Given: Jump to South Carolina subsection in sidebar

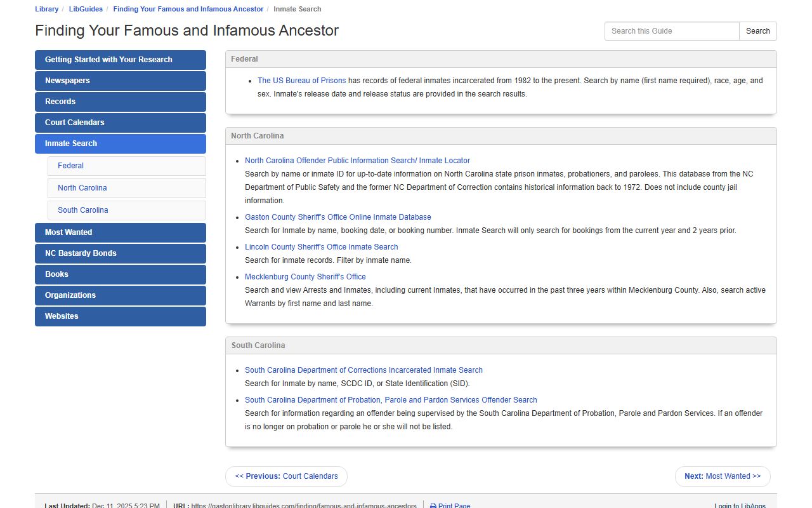Looking at the screenshot, I should [82, 210].
